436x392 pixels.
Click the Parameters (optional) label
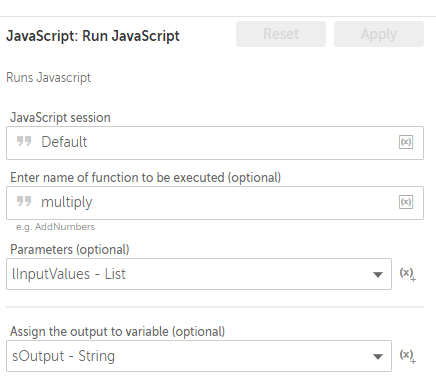point(70,250)
